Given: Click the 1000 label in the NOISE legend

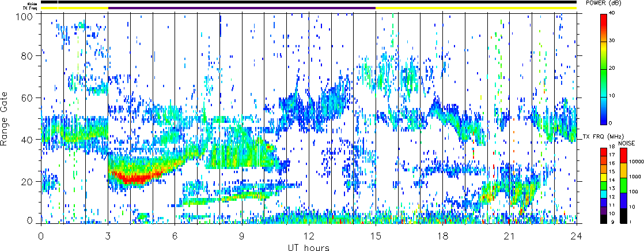Looking at the screenshot, I should point(635,177).
